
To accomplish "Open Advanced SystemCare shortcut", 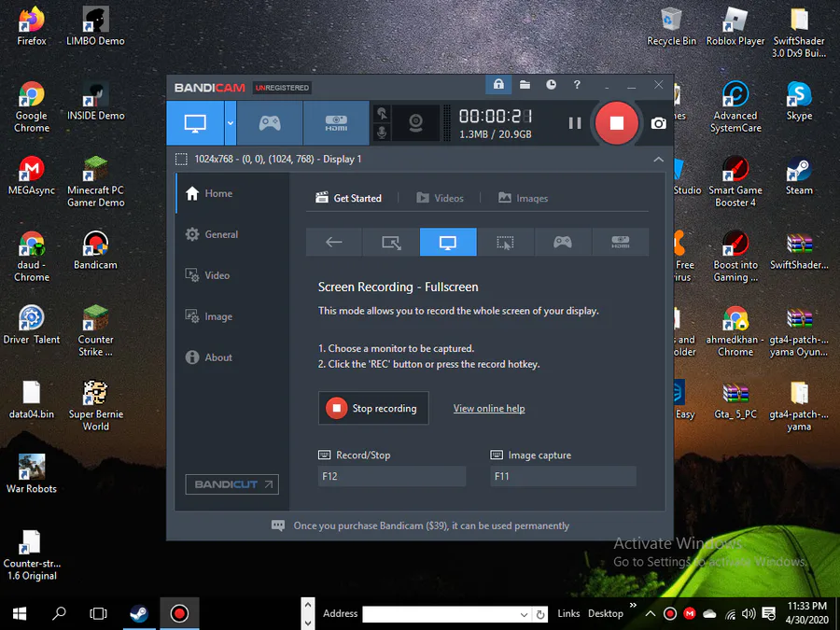I will [735, 107].
